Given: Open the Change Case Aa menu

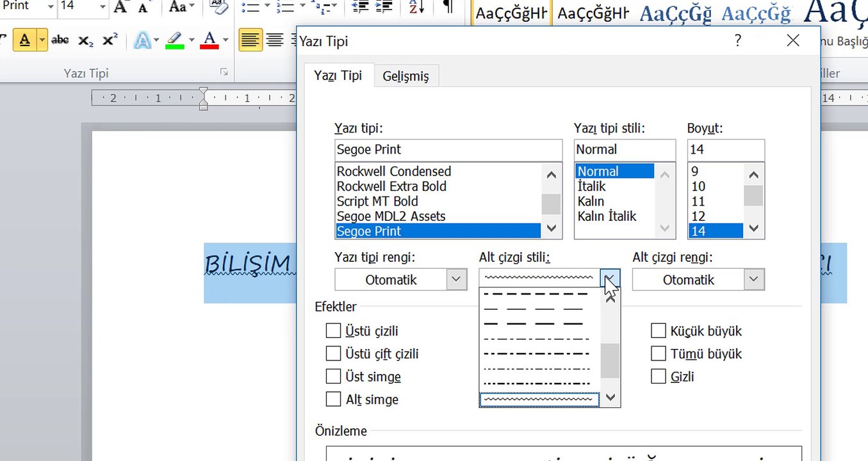Looking at the screenshot, I should [x=182, y=7].
